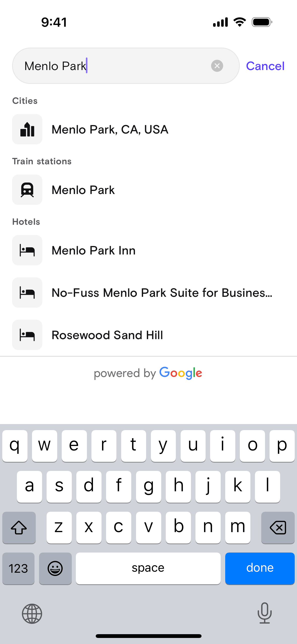The height and width of the screenshot is (644, 297).
Task: Cancel the search
Action: (x=265, y=66)
